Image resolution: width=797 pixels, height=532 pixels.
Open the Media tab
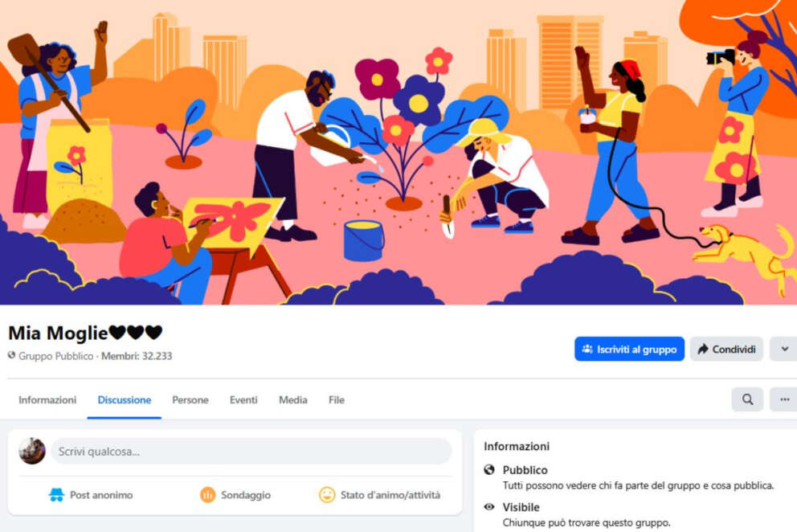pos(293,399)
